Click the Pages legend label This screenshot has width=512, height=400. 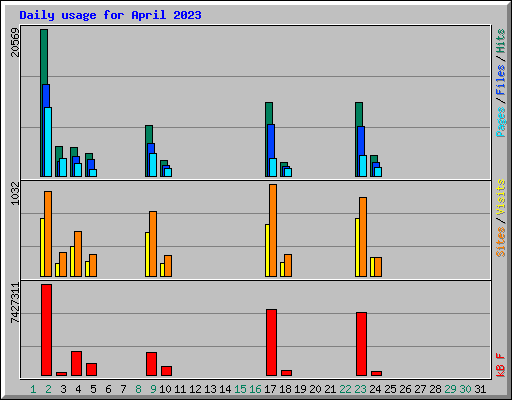[x=501, y=122]
